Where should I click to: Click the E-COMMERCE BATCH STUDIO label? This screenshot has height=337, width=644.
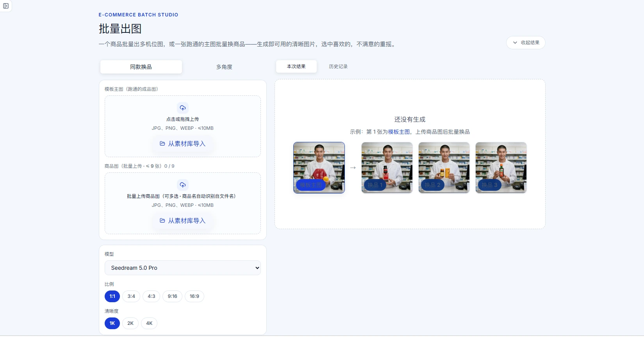(139, 15)
